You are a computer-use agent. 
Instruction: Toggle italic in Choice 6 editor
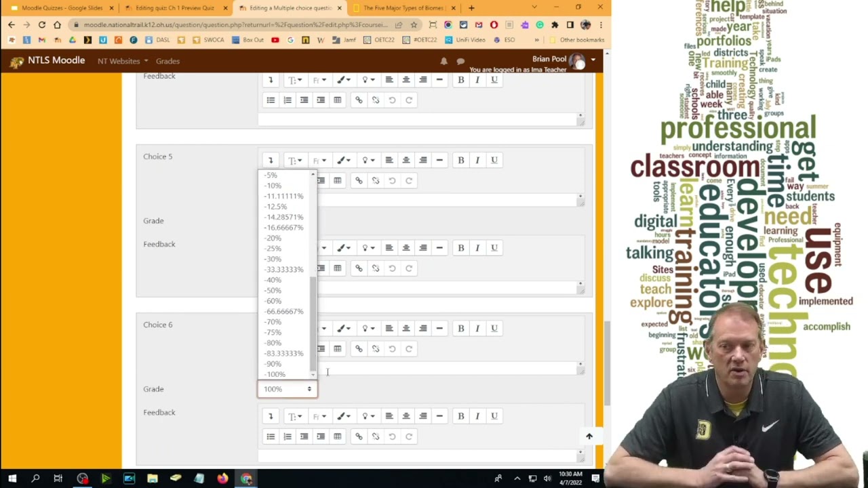click(x=477, y=328)
